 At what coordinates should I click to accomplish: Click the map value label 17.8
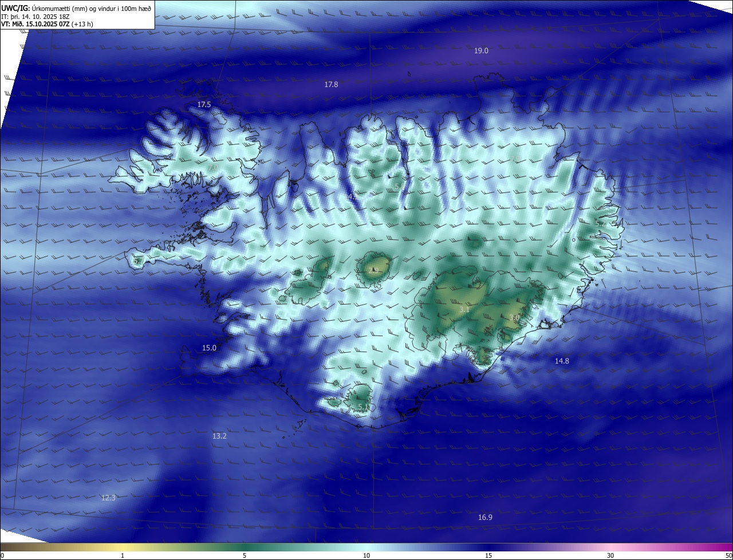tap(331, 85)
